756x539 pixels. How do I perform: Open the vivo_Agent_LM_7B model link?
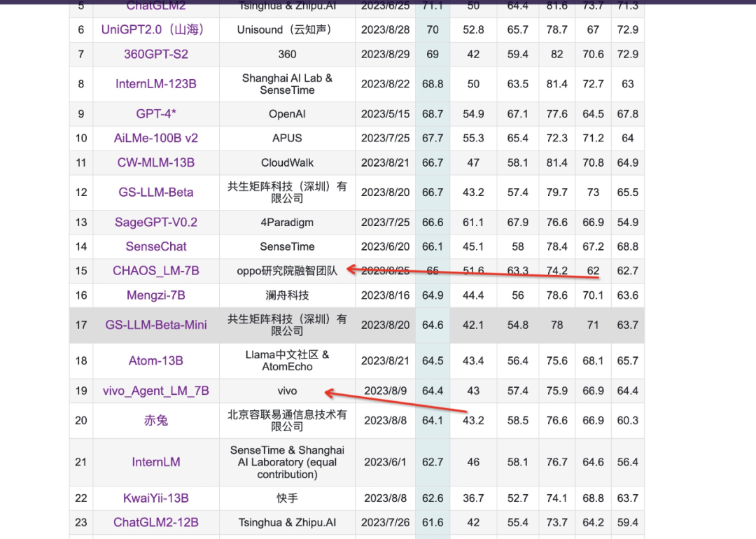pos(155,391)
